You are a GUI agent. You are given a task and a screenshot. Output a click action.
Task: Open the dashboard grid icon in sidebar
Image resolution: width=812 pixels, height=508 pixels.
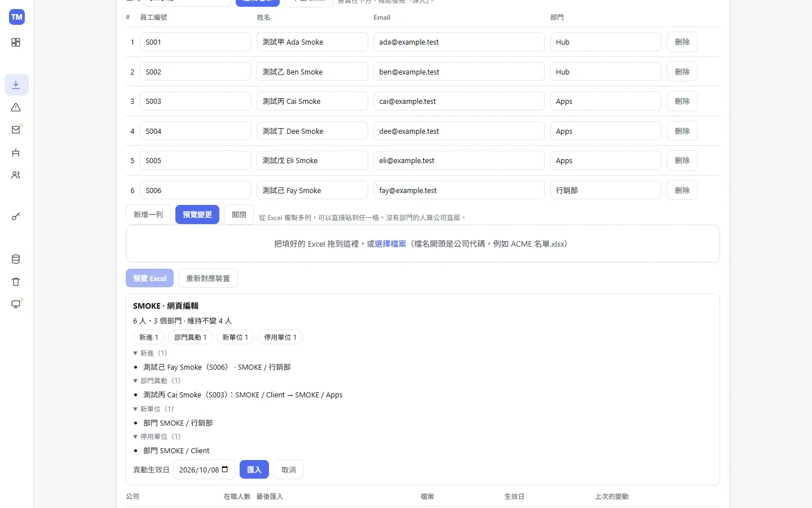16,42
